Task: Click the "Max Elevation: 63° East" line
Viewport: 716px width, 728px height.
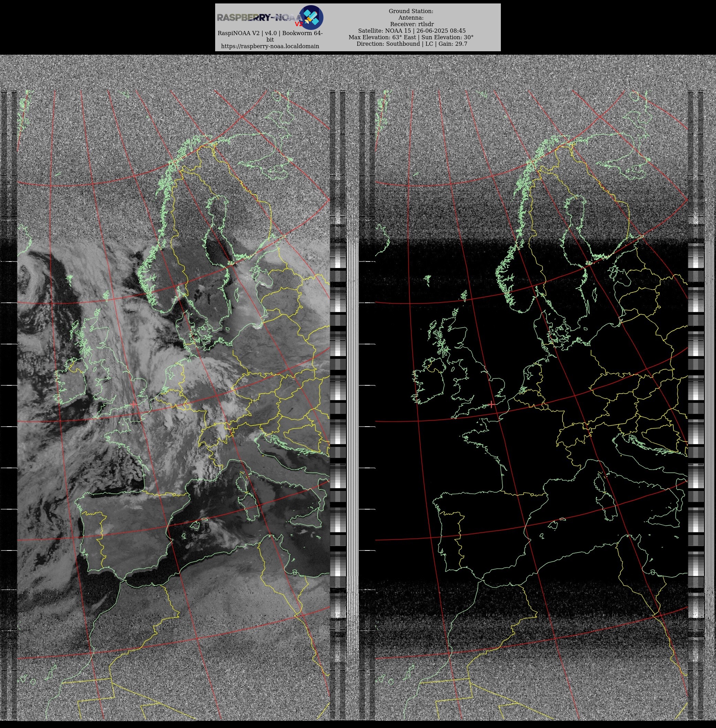Action: tap(411, 37)
